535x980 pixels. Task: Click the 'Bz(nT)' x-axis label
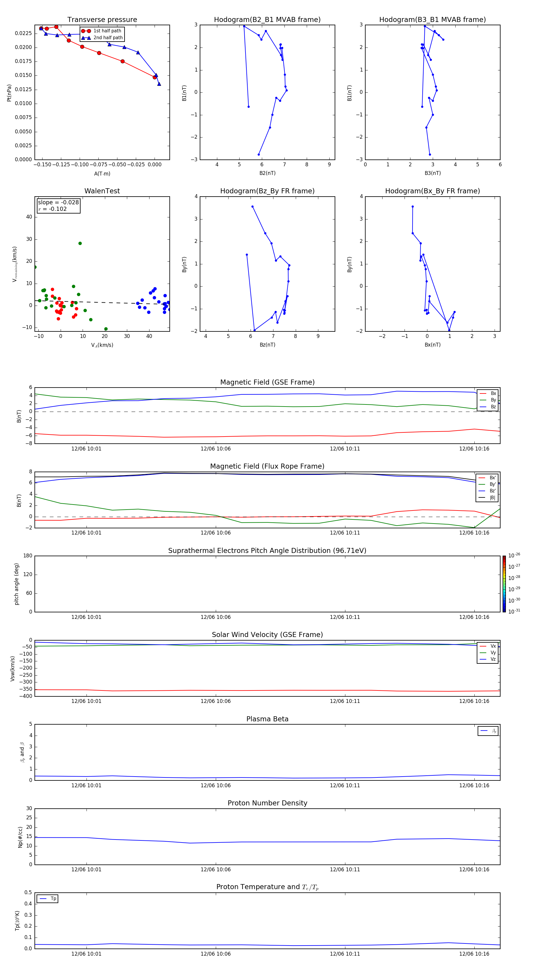(x=267, y=345)
